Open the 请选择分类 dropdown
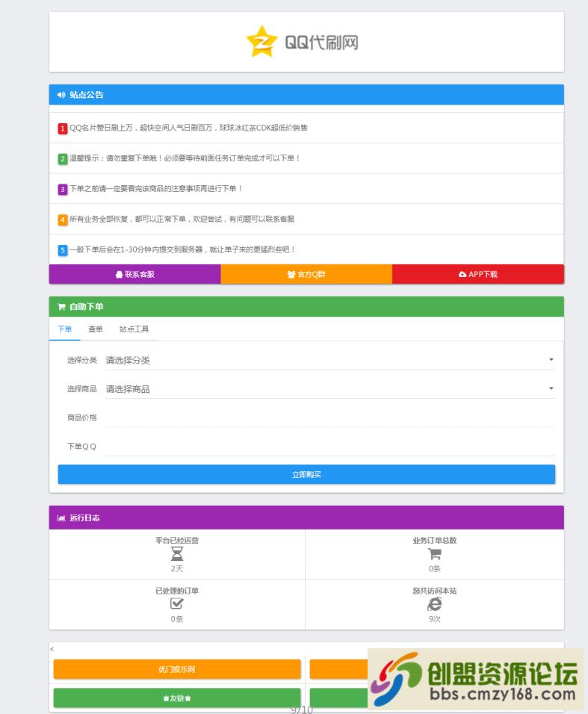588x714 pixels. 330,360
